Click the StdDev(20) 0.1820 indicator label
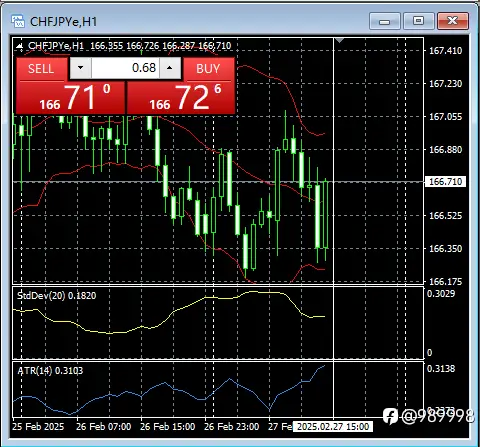 tap(57, 296)
